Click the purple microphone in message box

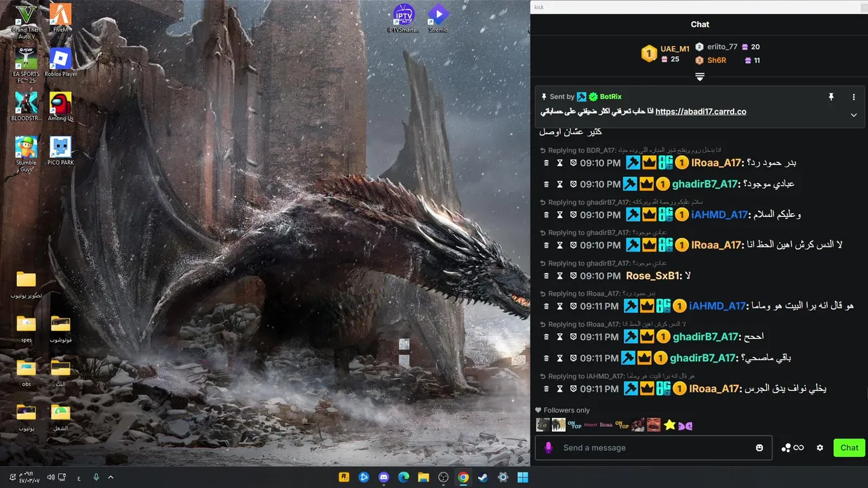tap(549, 447)
